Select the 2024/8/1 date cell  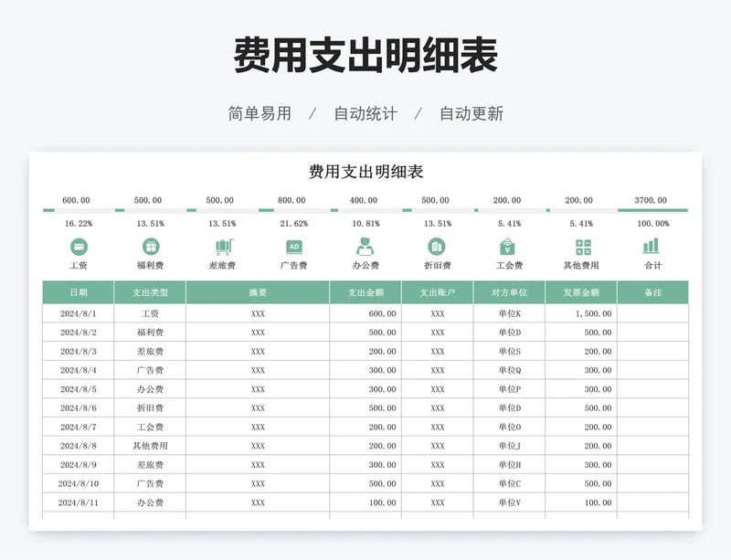pos(79,314)
